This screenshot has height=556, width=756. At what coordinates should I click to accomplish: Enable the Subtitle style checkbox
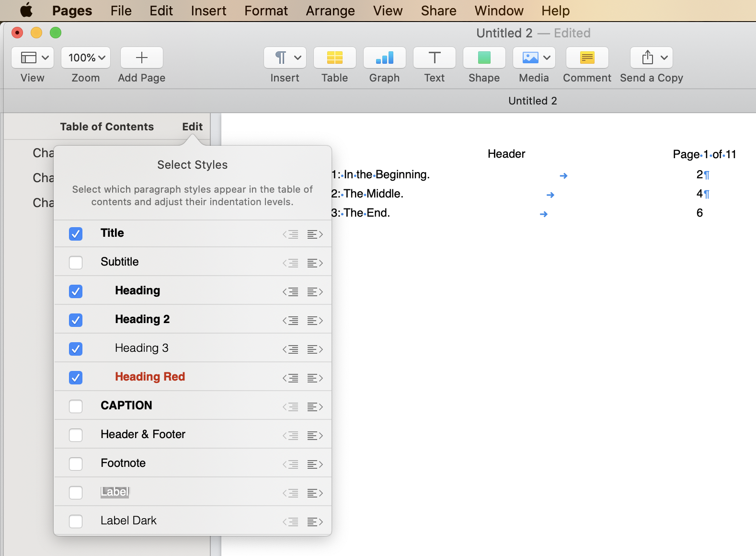[x=76, y=263]
